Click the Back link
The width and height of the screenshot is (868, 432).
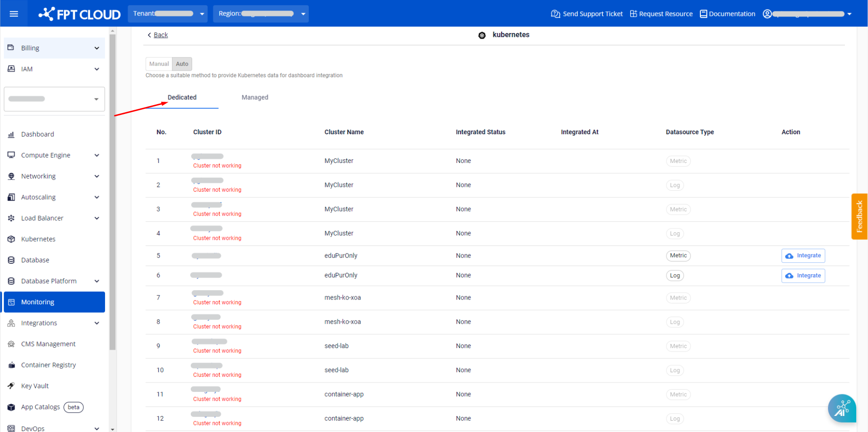[x=160, y=35]
